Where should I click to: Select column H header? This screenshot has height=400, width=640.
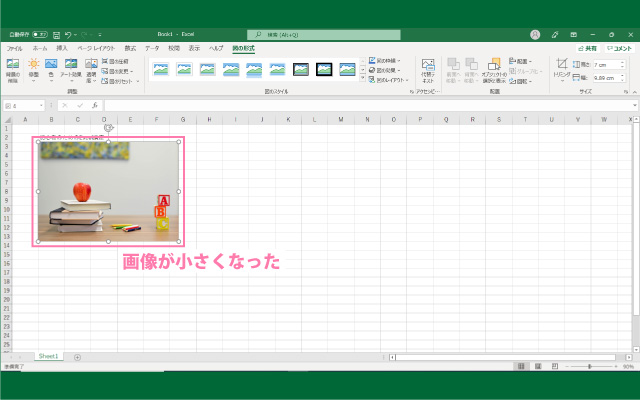(209, 120)
